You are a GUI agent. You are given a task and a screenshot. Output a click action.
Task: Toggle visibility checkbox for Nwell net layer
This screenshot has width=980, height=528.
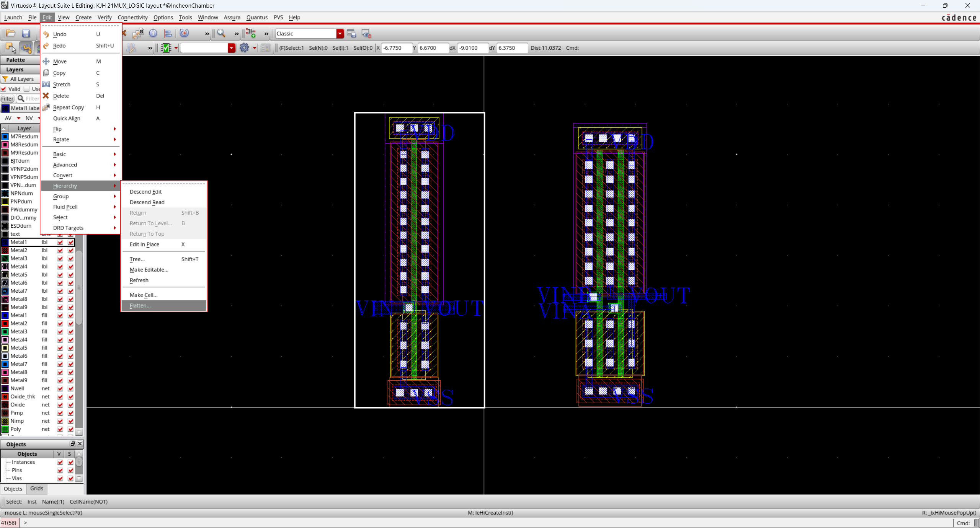coord(60,388)
